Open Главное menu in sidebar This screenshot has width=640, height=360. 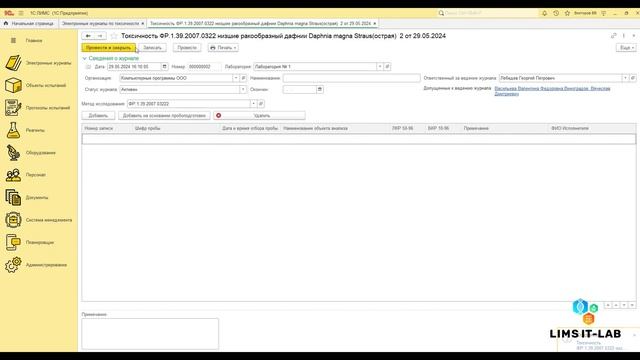(28, 40)
